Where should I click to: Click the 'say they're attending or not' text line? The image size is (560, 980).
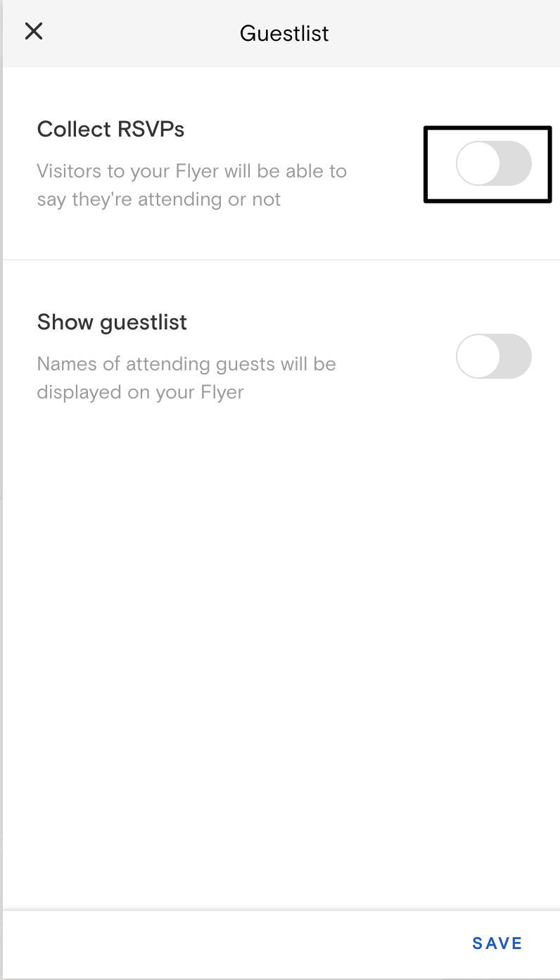point(159,199)
